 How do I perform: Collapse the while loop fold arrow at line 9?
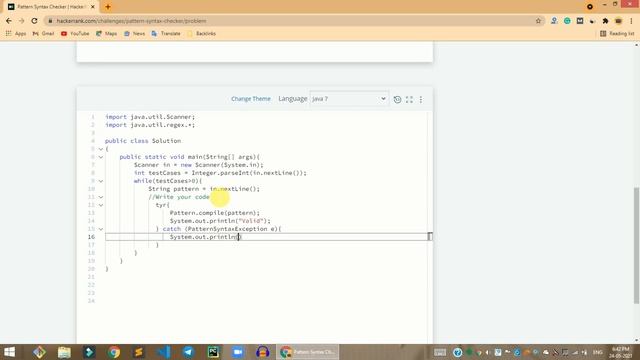[101, 181]
